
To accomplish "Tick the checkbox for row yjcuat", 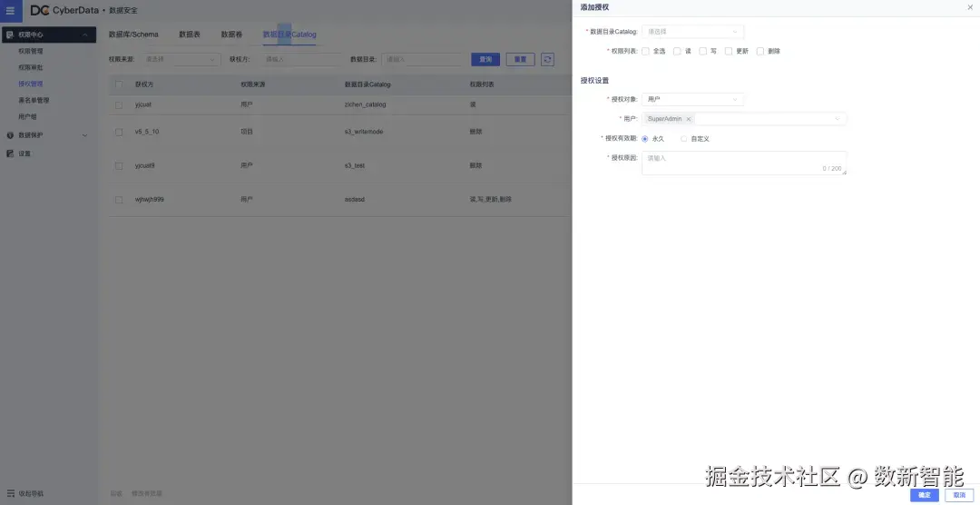I will click(119, 105).
